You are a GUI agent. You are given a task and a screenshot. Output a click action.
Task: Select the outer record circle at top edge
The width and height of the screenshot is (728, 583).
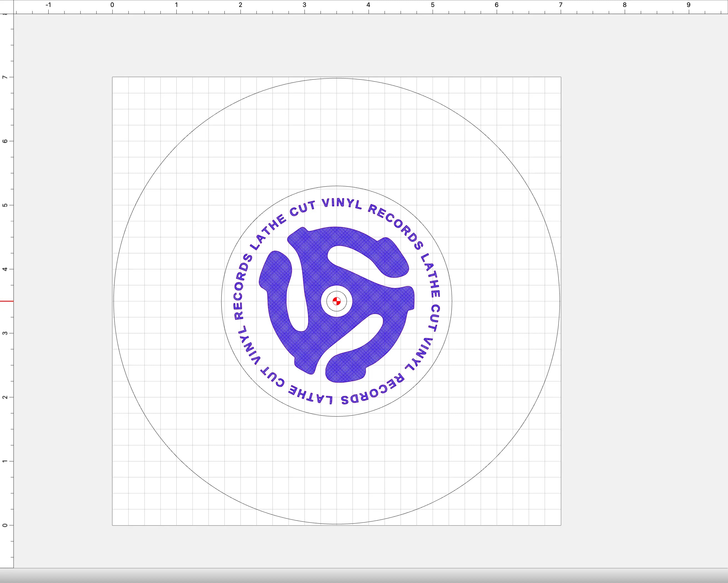click(336, 78)
